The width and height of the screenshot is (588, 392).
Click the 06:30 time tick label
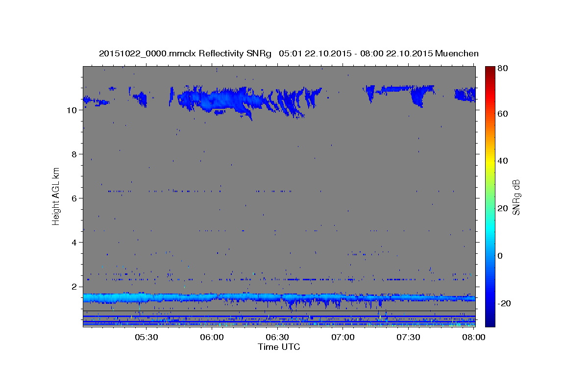pos(277,337)
